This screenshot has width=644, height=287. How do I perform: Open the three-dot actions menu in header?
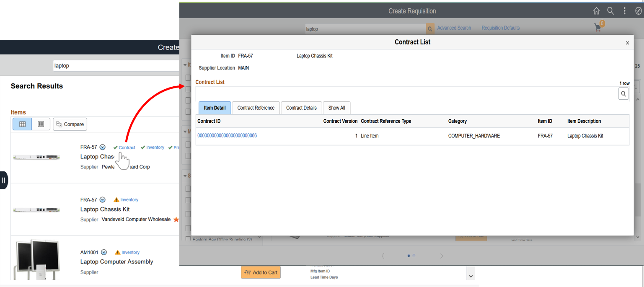(x=625, y=11)
